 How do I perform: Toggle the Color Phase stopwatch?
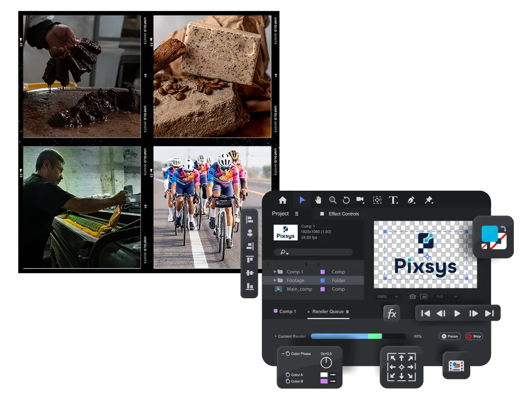(287, 354)
